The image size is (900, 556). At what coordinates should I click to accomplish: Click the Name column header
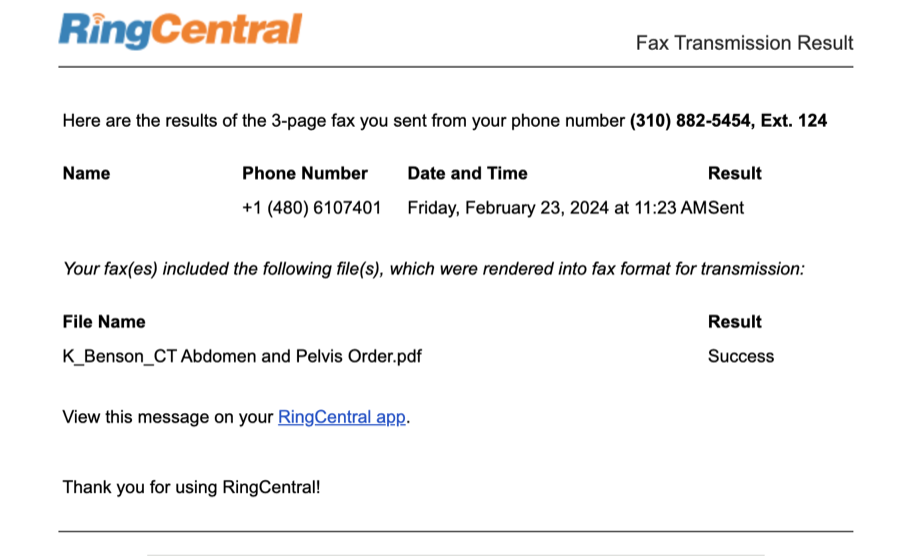tap(86, 173)
